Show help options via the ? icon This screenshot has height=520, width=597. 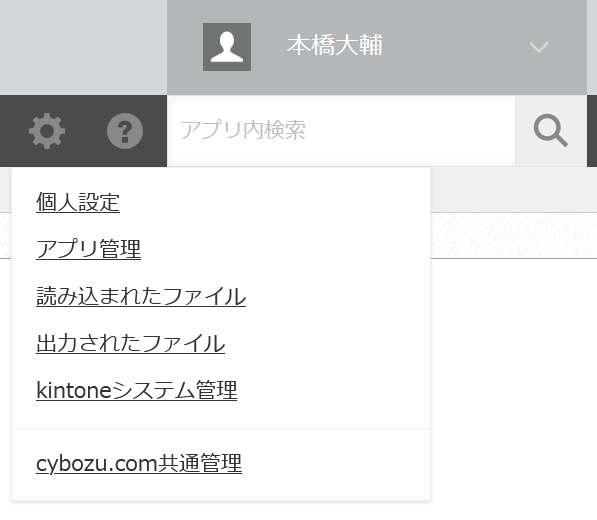pyautogui.click(x=125, y=131)
